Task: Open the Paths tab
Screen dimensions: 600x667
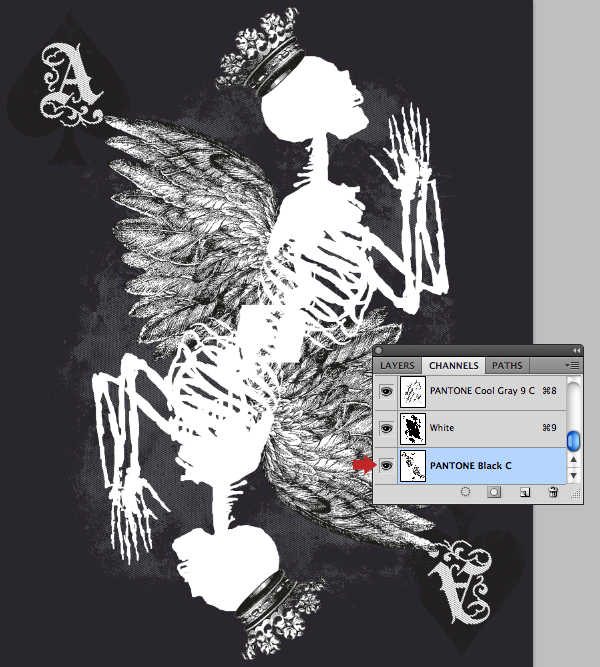Action: click(x=507, y=366)
